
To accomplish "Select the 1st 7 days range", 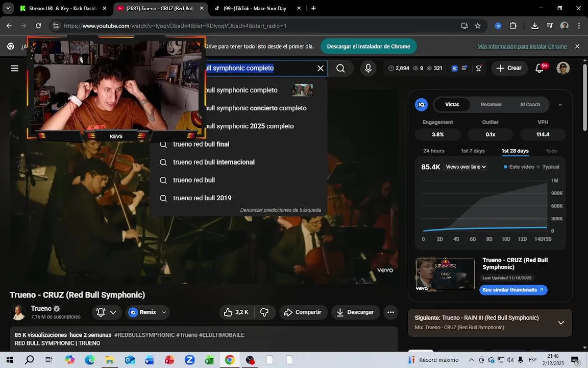I will (473, 151).
